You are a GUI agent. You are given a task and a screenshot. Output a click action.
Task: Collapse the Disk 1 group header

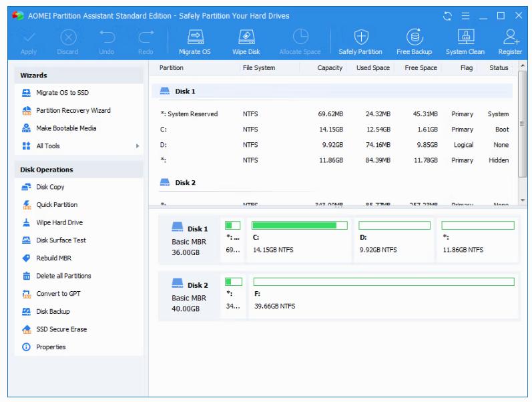tap(185, 91)
